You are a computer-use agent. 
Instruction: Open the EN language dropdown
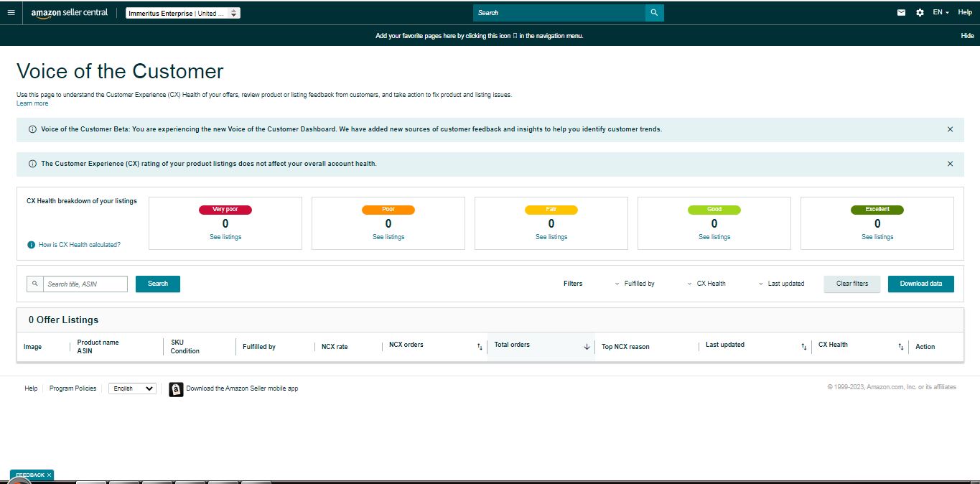941,12
